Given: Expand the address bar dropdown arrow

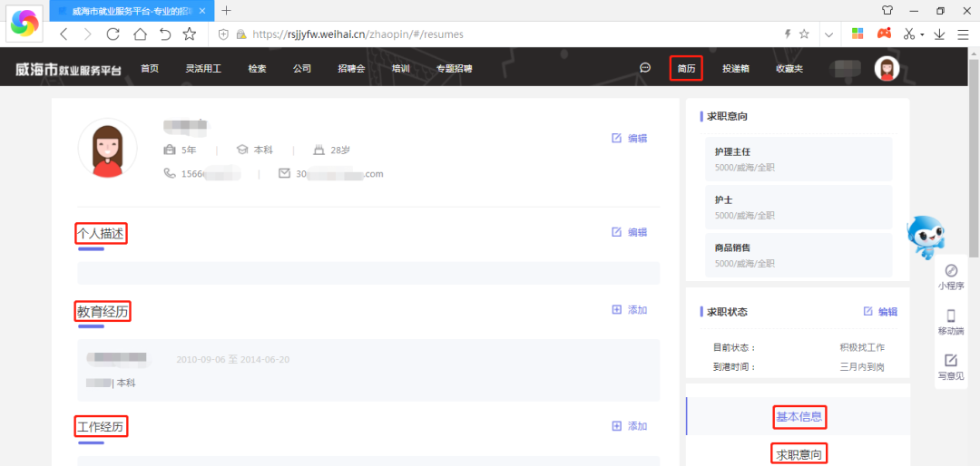Looking at the screenshot, I should pos(828,34).
